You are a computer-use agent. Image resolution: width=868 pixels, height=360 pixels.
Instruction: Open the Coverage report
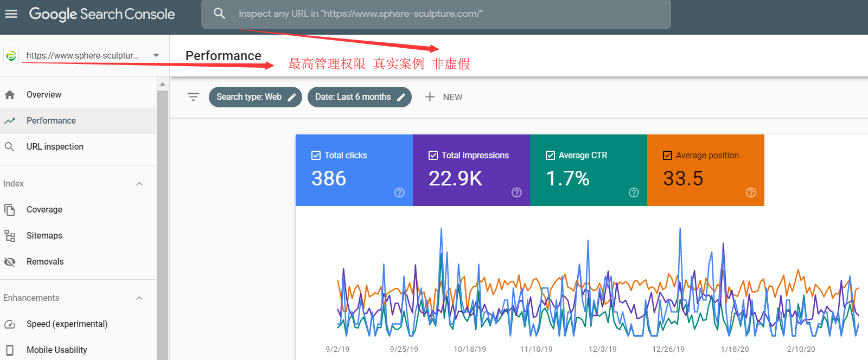[78, 210]
